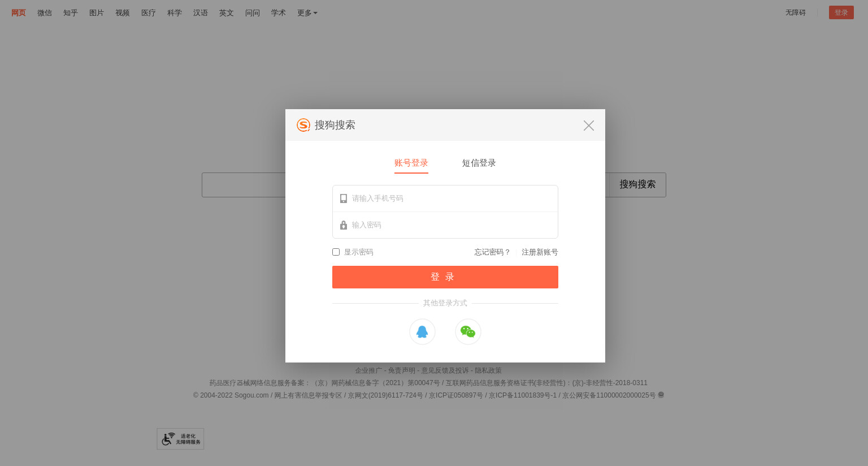Click the © 2004-2022 Sogou.com text
The width and height of the screenshot is (868, 466).
231,395
